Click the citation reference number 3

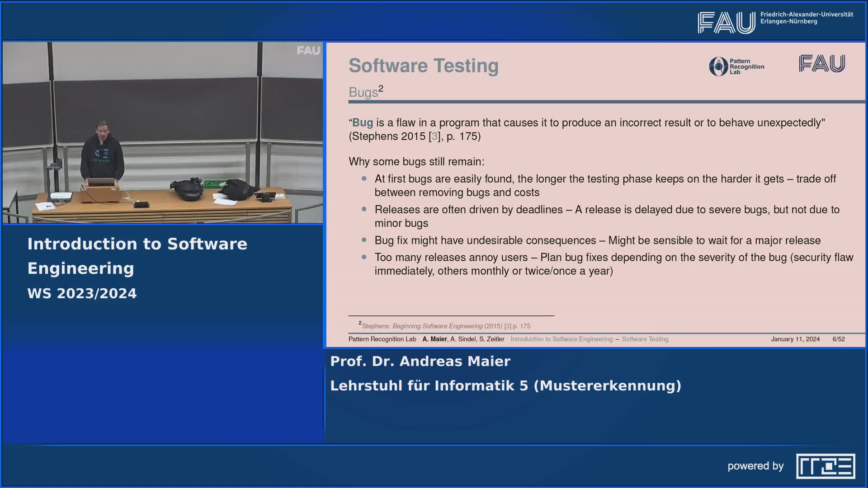point(434,136)
